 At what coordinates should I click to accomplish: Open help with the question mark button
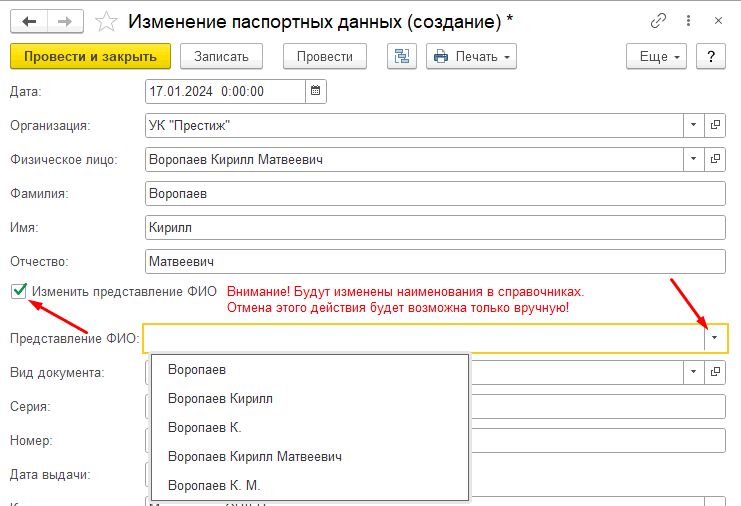point(710,57)
